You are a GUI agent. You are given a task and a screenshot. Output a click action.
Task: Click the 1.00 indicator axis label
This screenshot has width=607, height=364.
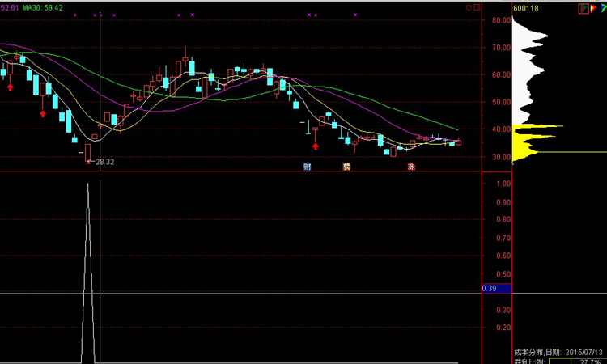point(503,184)
